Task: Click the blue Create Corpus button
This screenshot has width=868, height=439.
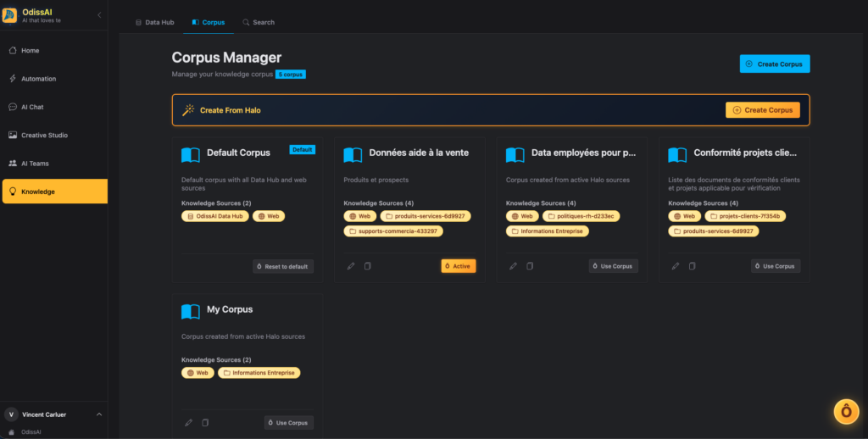Action: tap(775, 64)
